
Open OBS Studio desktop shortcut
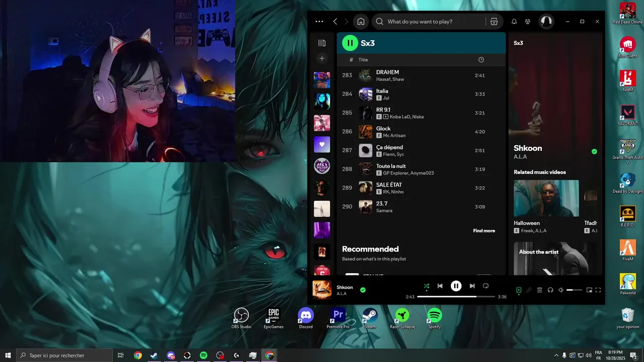(x=242, y=319)
